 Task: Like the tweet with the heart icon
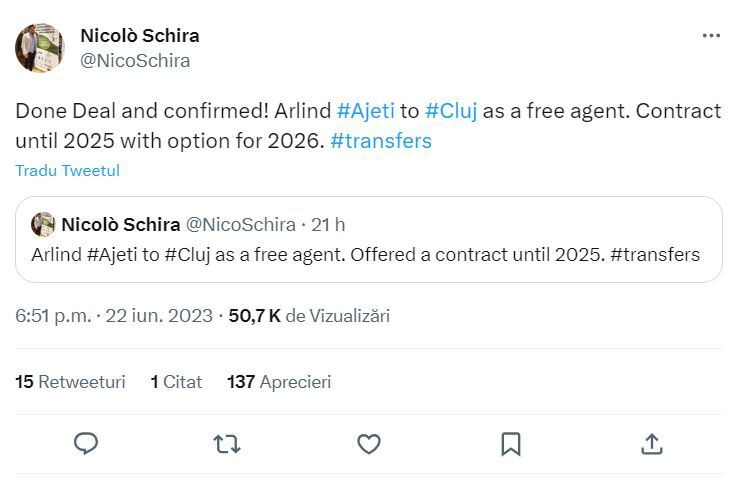[369, 443]
